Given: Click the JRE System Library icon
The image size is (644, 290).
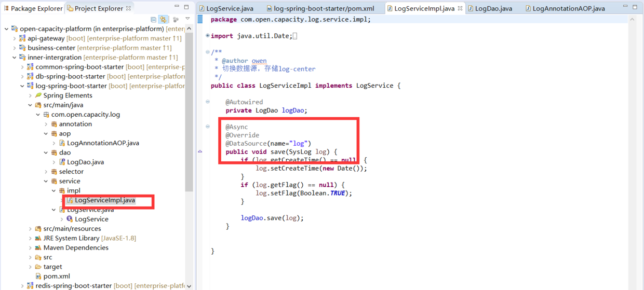Looking at the screenshot, I should coord(38,238).
